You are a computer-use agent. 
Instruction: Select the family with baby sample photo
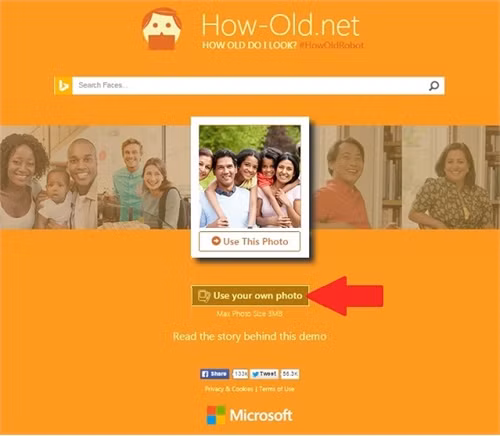click(x=49, y=177)
